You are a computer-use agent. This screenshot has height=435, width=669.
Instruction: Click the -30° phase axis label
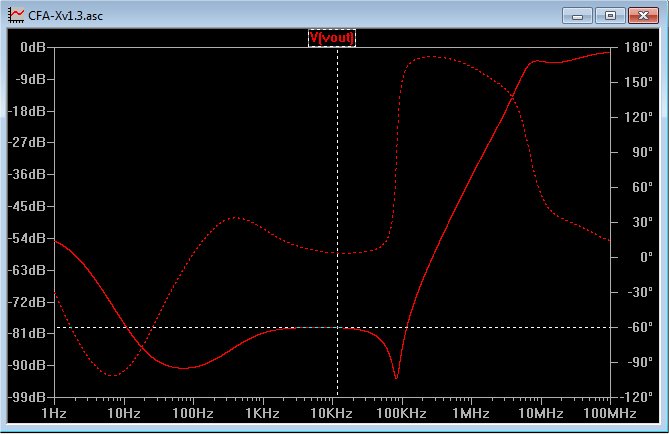[640, 292]
